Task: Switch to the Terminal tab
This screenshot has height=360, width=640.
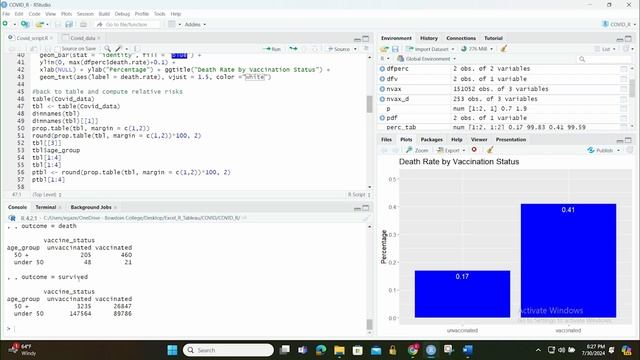Action: [46, 207]
